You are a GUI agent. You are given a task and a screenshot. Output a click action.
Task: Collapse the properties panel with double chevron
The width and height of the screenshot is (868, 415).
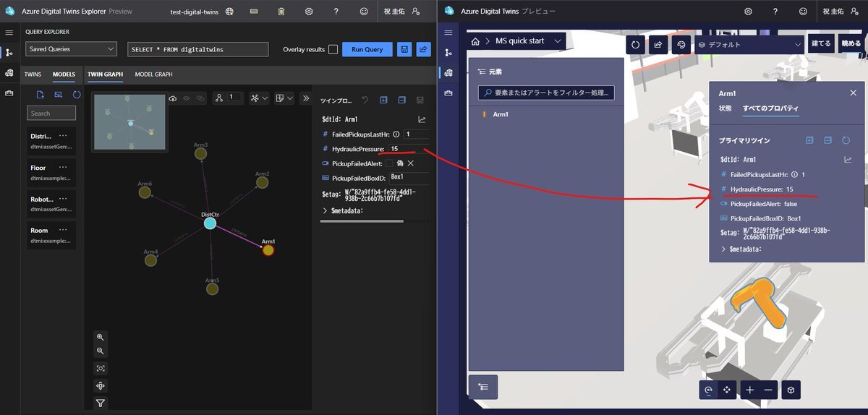click(305, 98)
